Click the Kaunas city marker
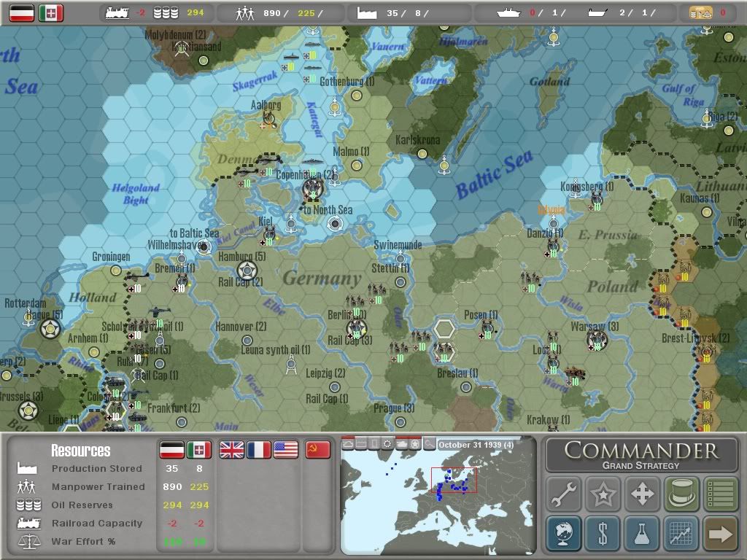 click(x=707, y=212)
